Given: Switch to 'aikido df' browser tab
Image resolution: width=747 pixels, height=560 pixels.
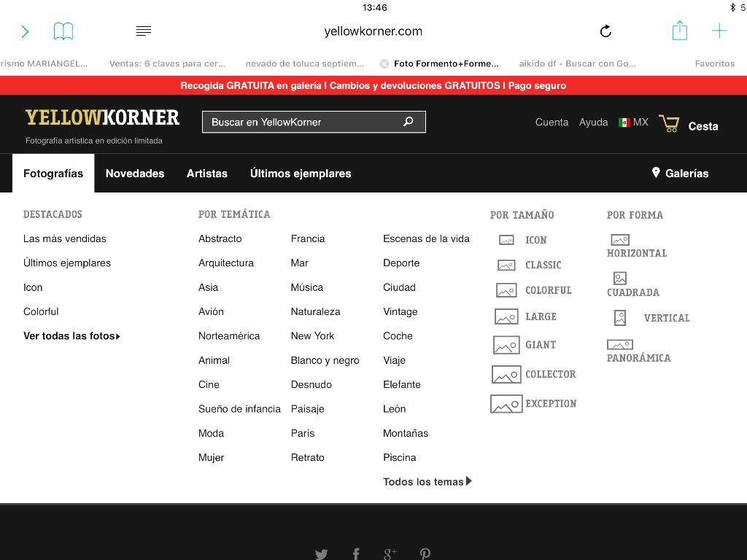Looking at the screenshot, I should (x=577, y=63).
